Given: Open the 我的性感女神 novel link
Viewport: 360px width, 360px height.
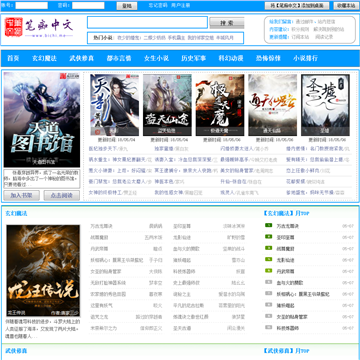Looking at the screenshot, I should coord(169,193).
